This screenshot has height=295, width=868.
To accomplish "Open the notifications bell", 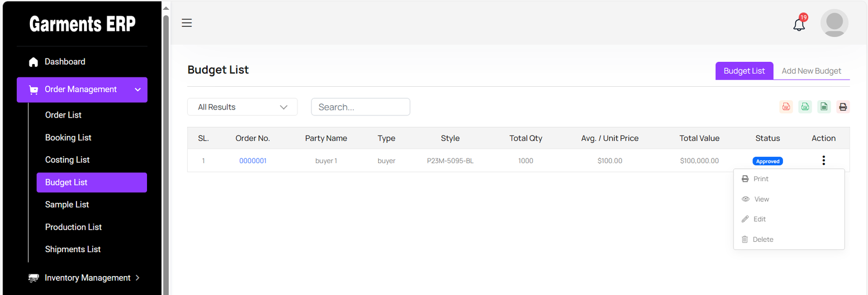I will coord(799,24).
